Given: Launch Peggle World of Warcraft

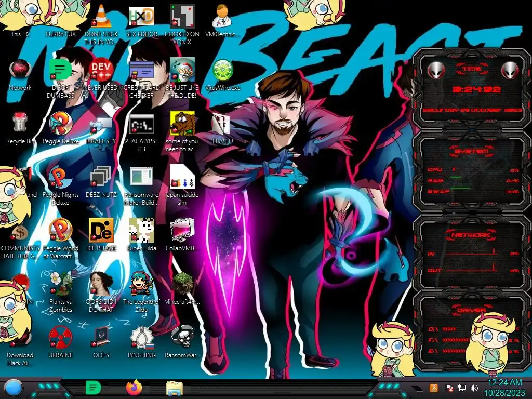Looking at the screenshot, I should click(60, 239).
